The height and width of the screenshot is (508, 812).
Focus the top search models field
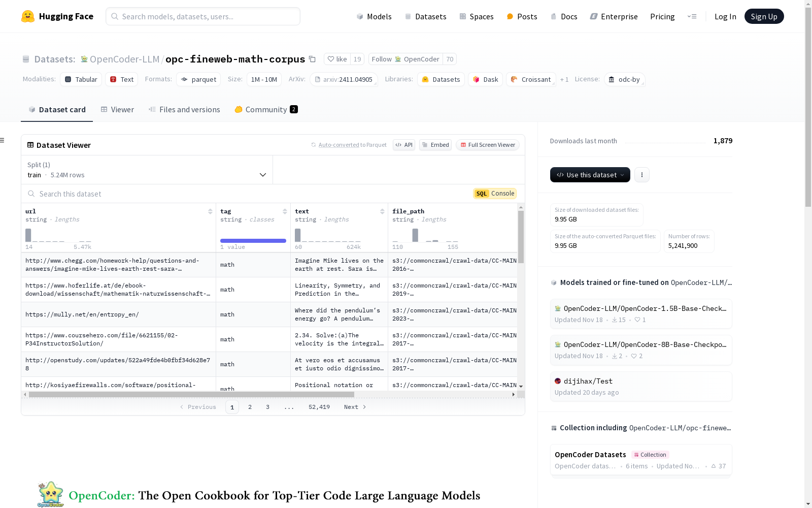pyautogui.click(x=203, y=16)
